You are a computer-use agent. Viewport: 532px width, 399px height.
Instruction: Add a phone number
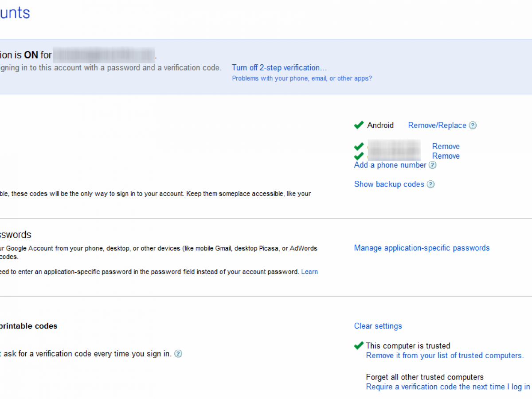point(390,165)
